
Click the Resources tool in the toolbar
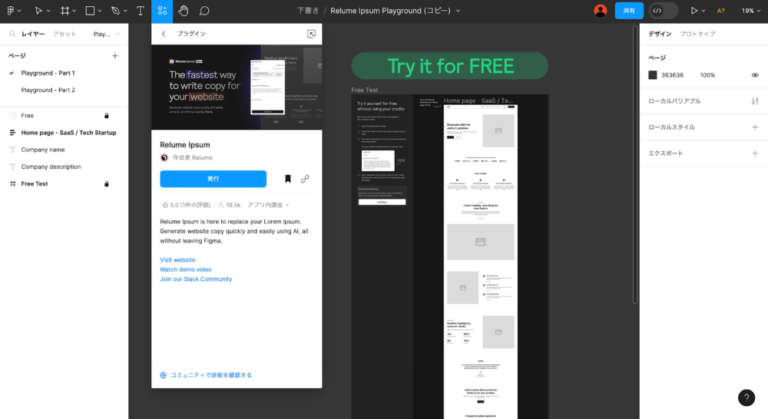163,10
